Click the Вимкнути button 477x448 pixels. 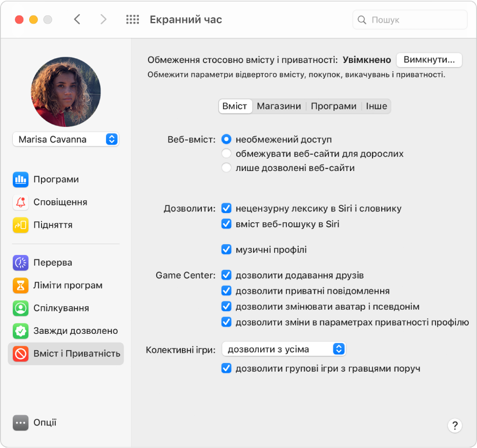click(x=429, y=59)
